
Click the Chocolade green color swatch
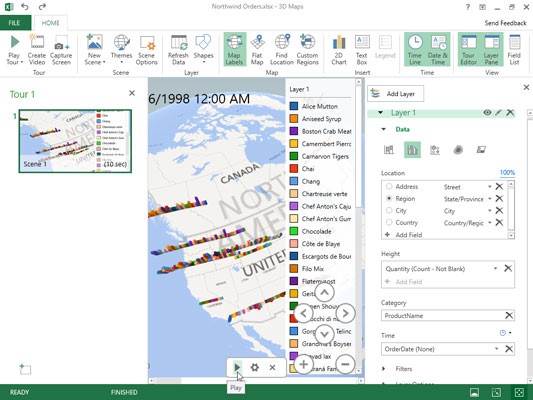(x=294, y=231)
